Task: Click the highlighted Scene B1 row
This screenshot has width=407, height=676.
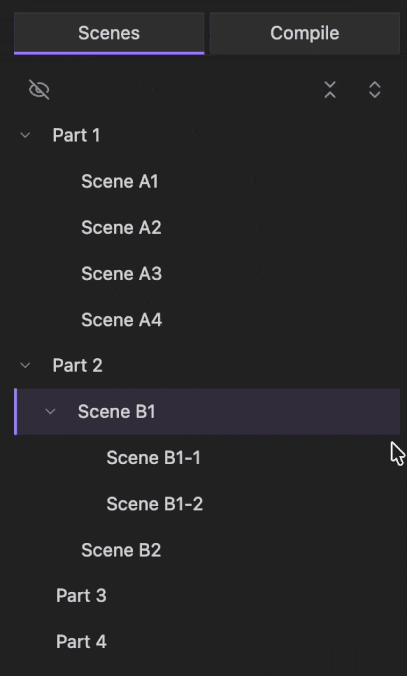Action: tap(207, 412)
